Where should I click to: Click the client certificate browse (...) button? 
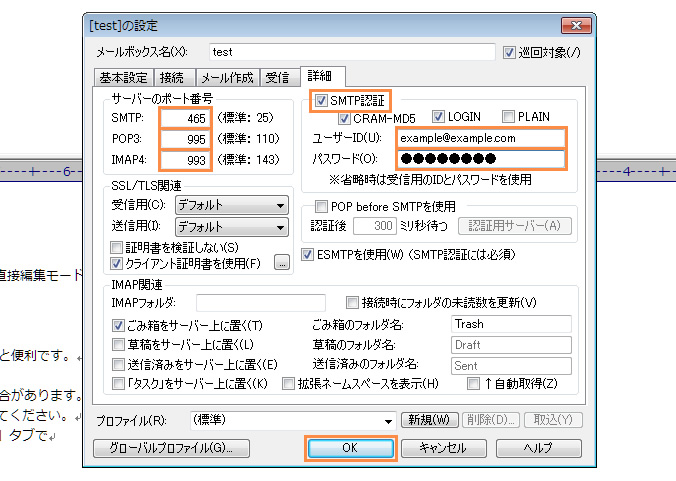click(x=282, y=263)
